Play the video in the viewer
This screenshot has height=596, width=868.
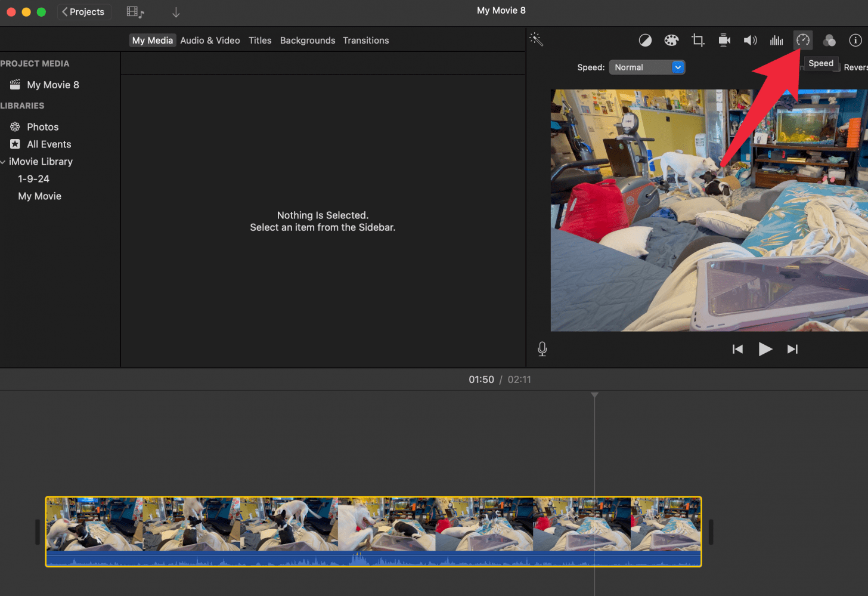pyautogui.click(x=765, y=349)
